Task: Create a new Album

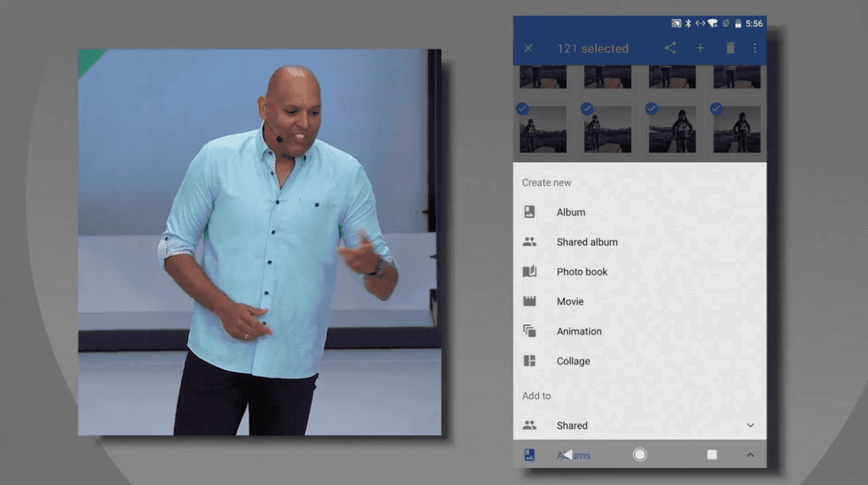Action: pyautogui.click(x=640, y=212)
